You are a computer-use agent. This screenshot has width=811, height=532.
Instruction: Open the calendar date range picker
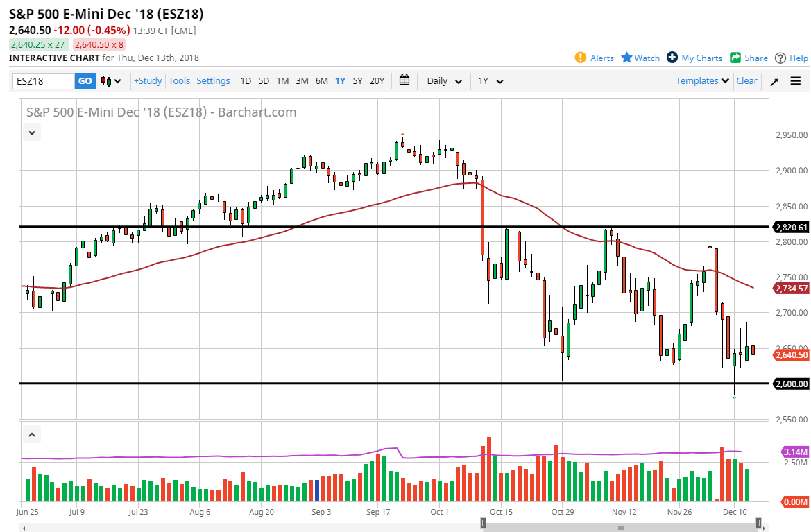coord(404,80)
